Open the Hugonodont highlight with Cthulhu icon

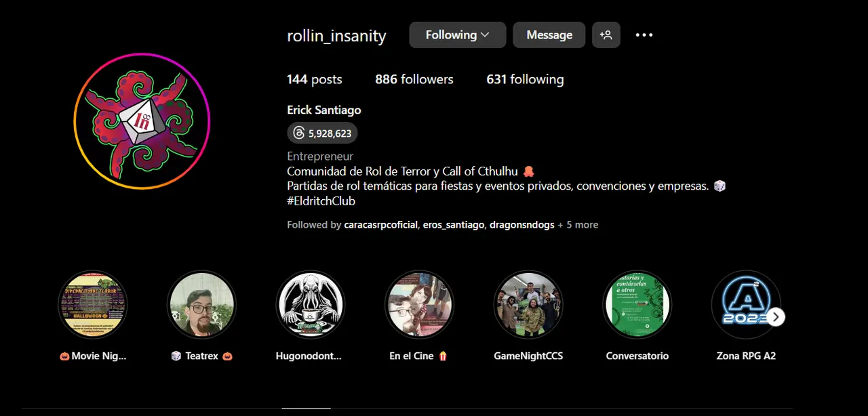click(x=310, y=305)
